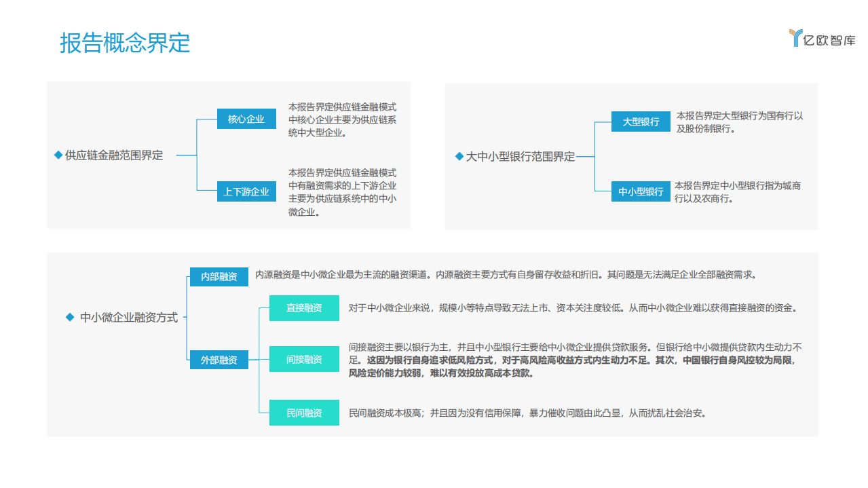Click the 大型银行 box
Image resolution: width=868 pixels, height=488 pixels.
point(641,121)
